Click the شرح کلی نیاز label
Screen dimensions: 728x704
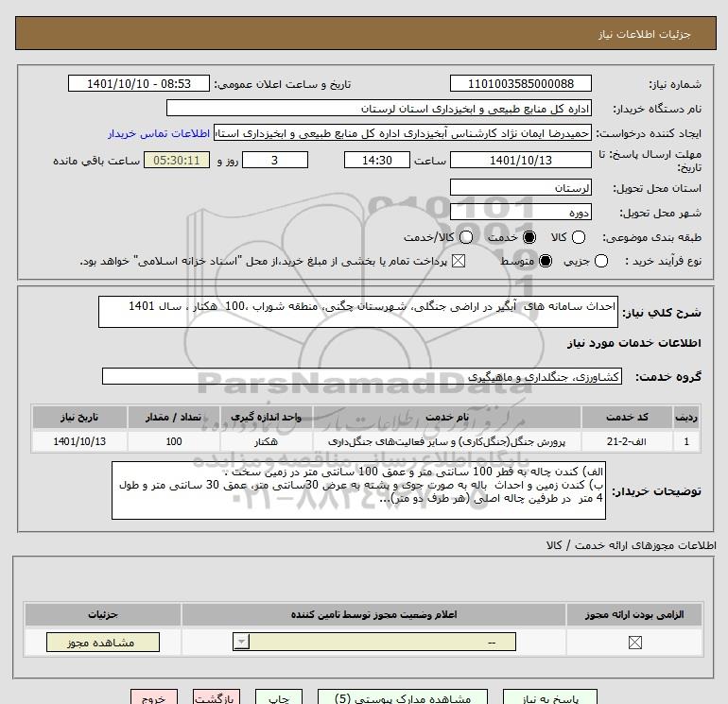[x=662, y=313]
